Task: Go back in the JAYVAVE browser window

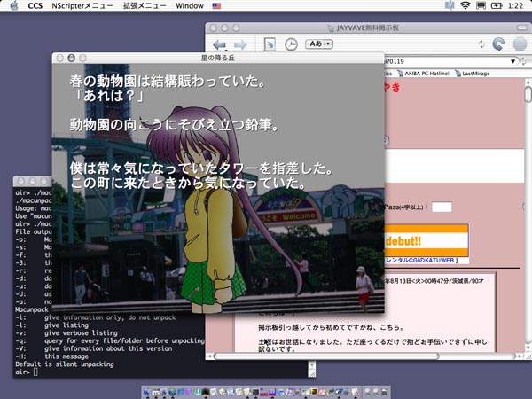Action: [x=220, y=44]
